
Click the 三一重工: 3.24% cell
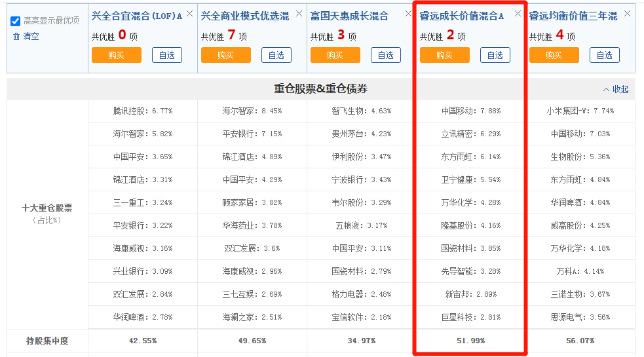tap(143, 203)
